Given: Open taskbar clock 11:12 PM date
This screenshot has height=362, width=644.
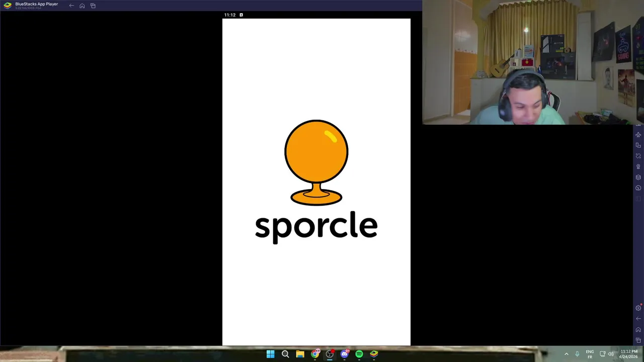Looking at the screenshot, I should click(x=629, y=354).
